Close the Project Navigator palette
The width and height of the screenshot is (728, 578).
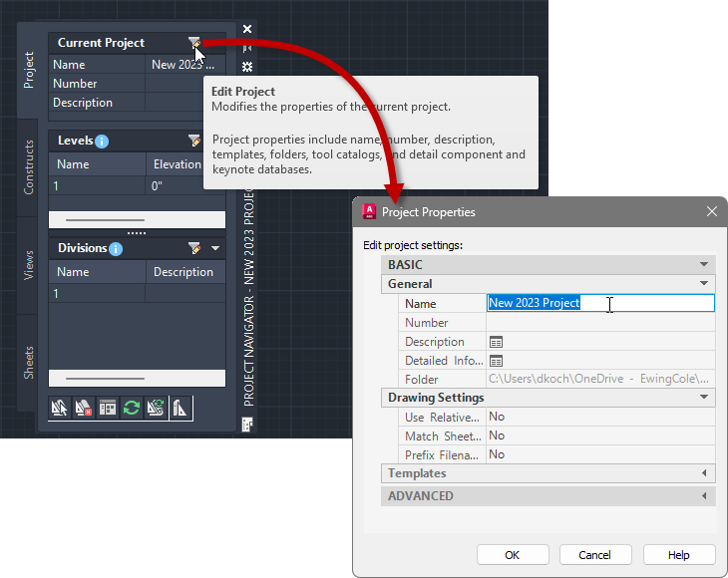tap(247, 29)
